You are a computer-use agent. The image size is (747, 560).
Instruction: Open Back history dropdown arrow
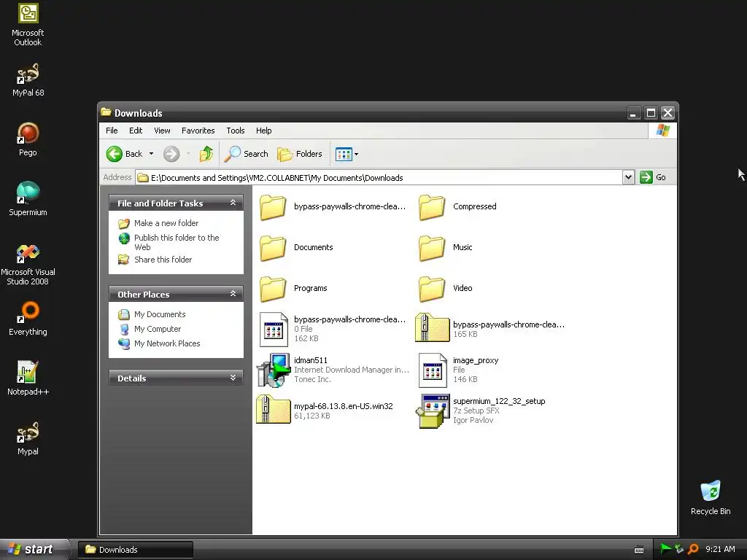(x=152, y=154)
